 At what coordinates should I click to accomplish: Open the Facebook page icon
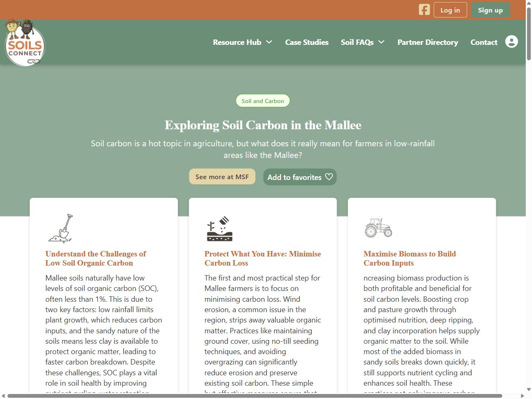424,9
